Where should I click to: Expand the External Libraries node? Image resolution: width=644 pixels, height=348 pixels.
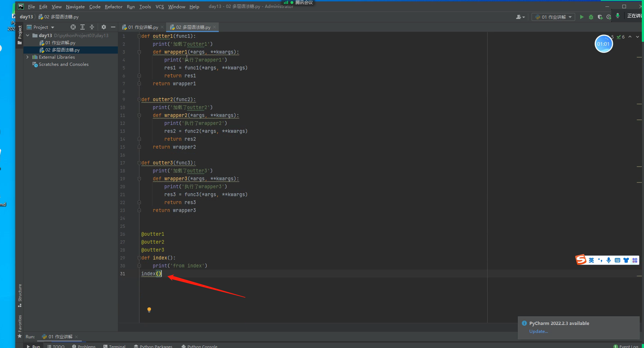coord(28,57)
